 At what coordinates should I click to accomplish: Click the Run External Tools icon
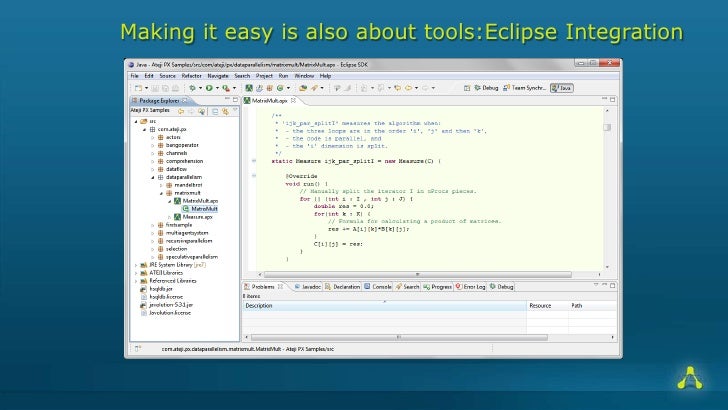(x=226, y=88)
